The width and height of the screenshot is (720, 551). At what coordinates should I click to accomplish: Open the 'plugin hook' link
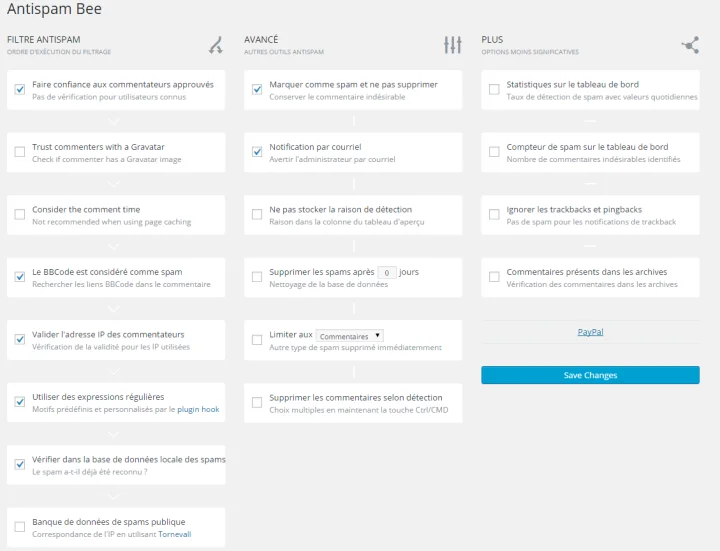point(198,409)
